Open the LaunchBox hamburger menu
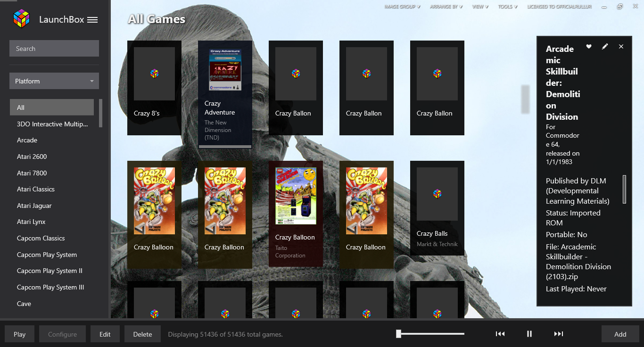644x347 pixels. click(92, 20)
